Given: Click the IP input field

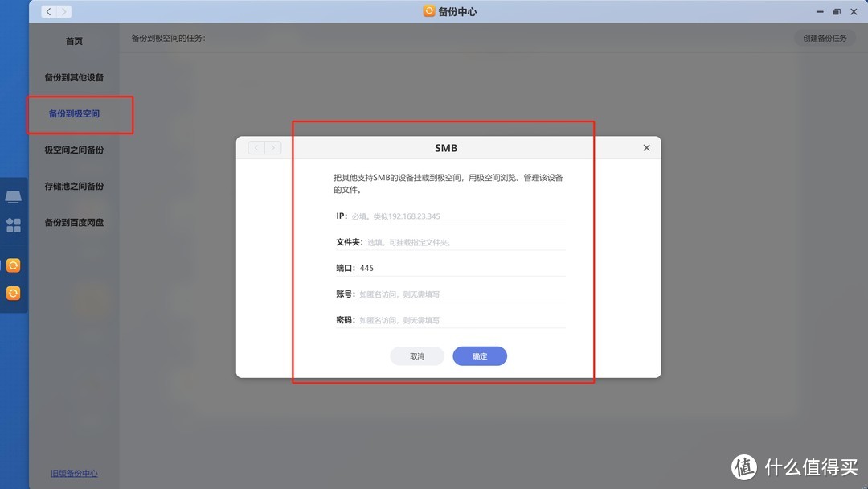Looking at the screenshot, I should (x=450, y=215).
